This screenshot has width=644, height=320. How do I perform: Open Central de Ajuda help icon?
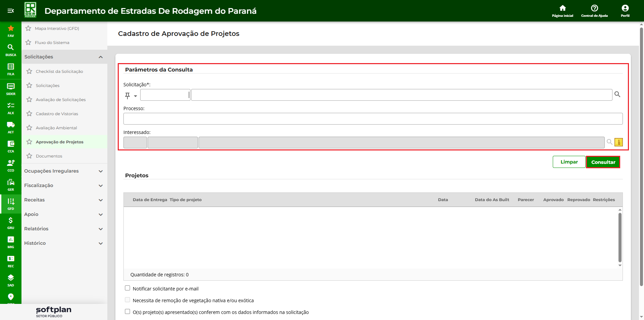coord(594,10)
